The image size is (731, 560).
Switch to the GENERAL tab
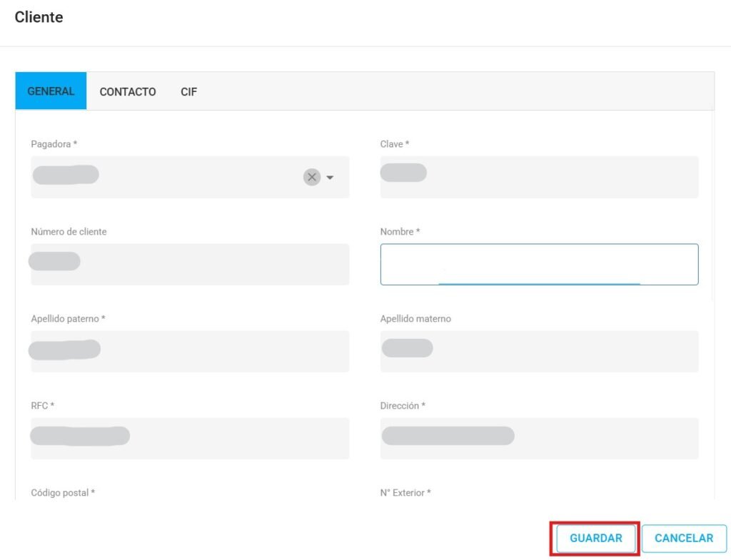(x=51, y=91)
